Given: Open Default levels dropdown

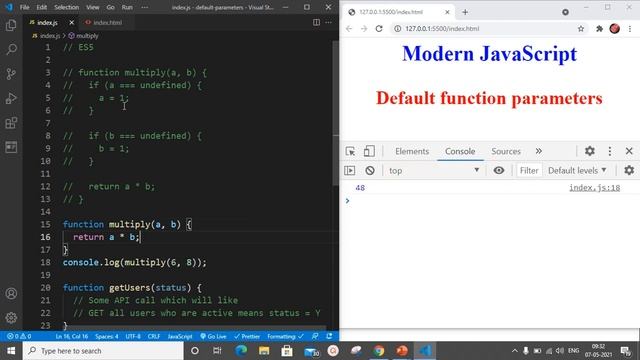Looking at the screenshot, I should [x=577, y=170].
